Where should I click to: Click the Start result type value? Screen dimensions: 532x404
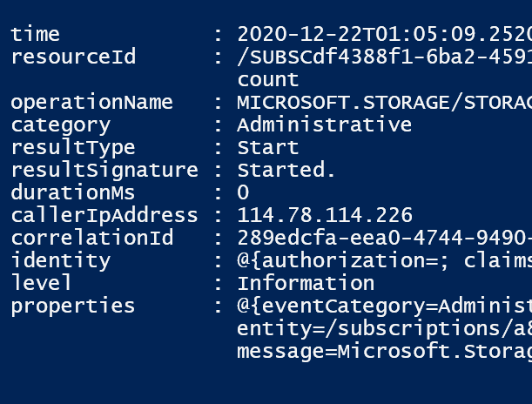pos(267,148)
